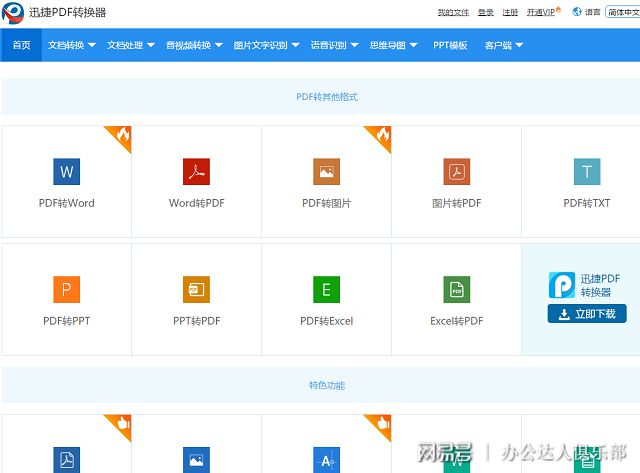This screenshot has width=640, height=473.
Task: Click the 注册 link
Action: coord(510,12)
